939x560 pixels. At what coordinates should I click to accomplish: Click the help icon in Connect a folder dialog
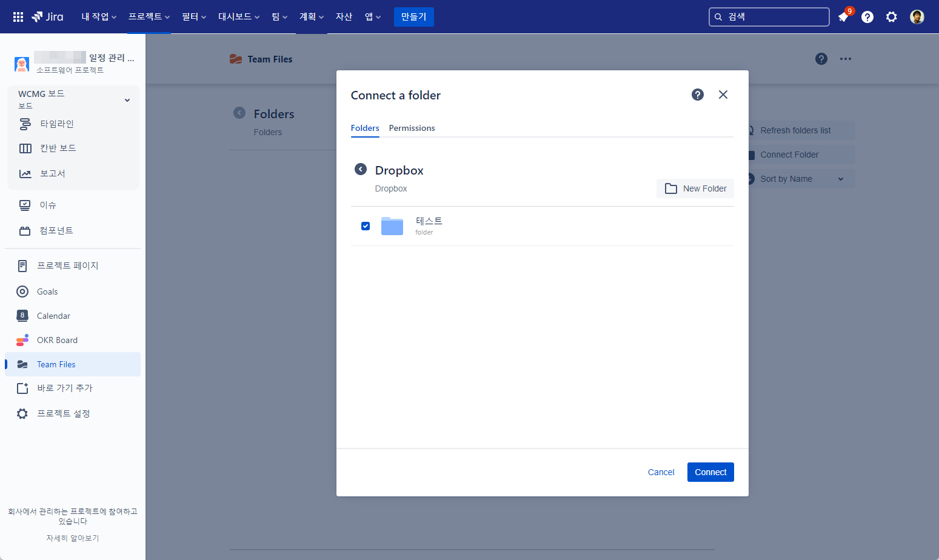click(698, 95)
